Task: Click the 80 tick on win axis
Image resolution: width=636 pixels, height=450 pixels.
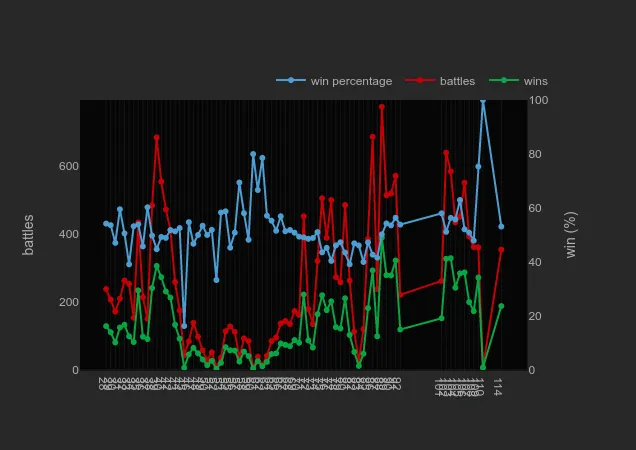Action: 535,154
